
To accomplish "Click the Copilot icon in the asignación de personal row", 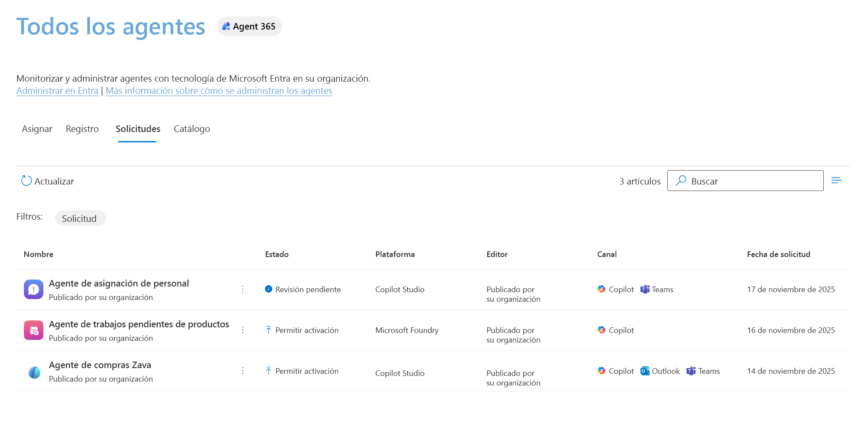I will click(x=601, y=289).
